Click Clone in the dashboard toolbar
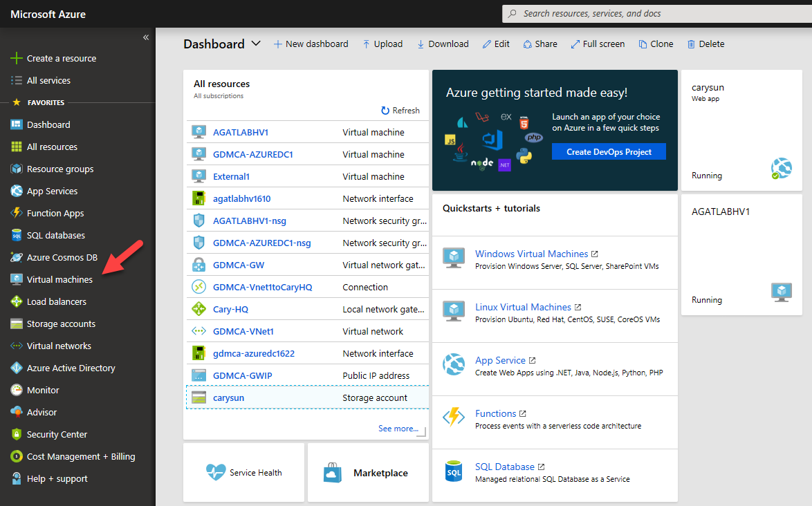This screenshot has height=506, width=812. click(656, 44)
